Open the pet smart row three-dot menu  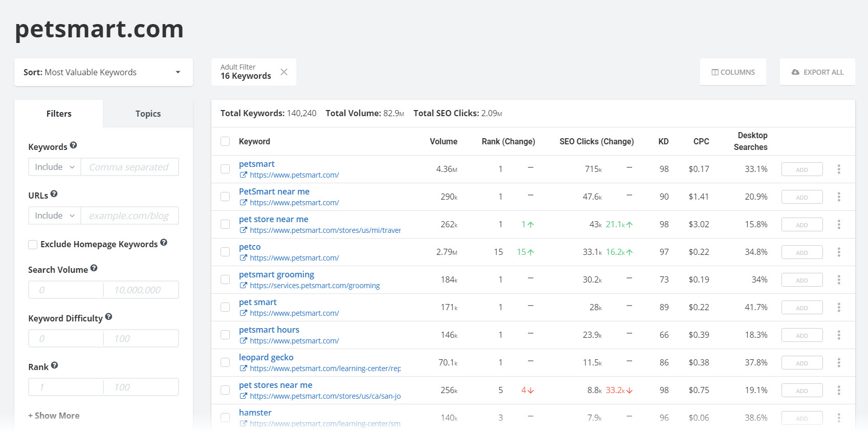point(839,307)
